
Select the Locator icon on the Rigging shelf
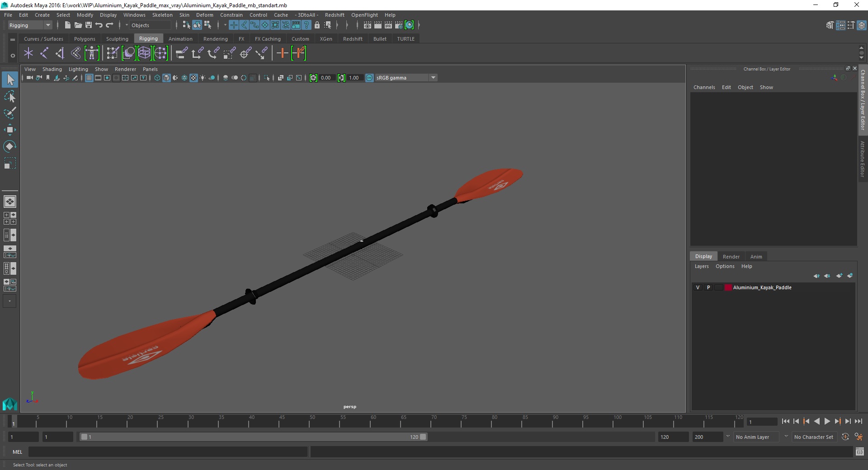[x=28, y=53]
